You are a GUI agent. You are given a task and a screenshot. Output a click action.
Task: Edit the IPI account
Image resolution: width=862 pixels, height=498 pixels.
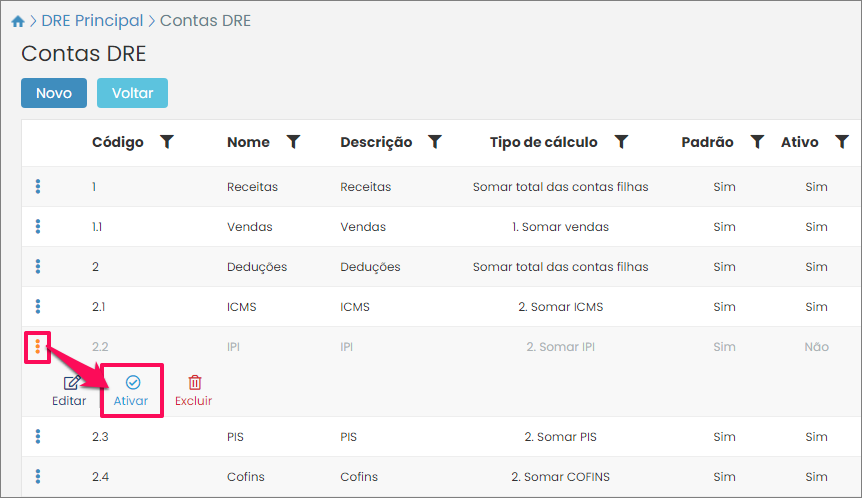[69, 390]
